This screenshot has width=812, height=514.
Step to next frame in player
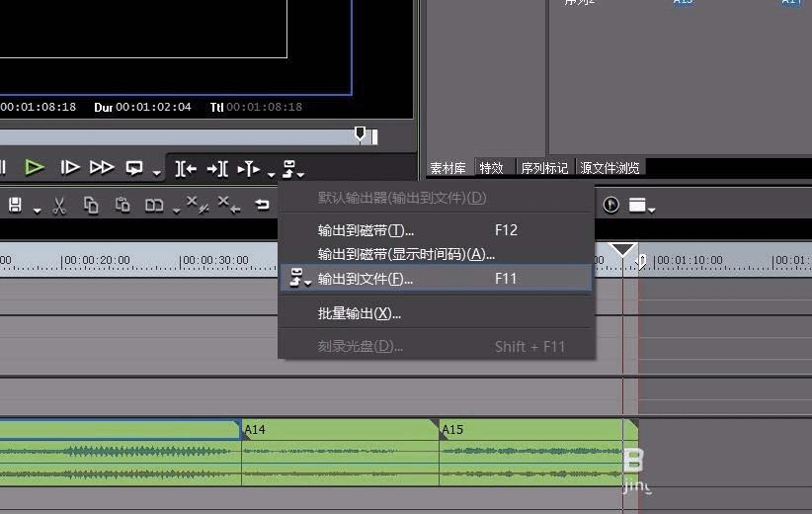[70, 167]
